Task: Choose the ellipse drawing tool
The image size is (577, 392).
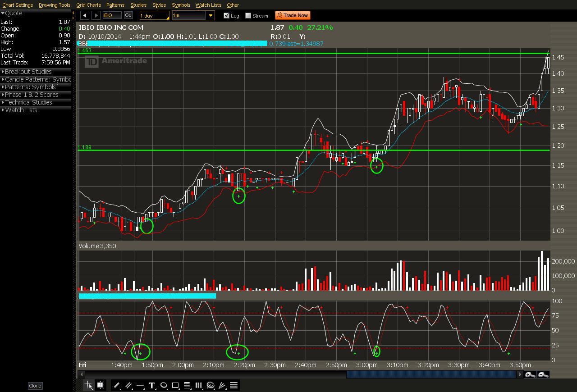Action: (x=164, y=385)
